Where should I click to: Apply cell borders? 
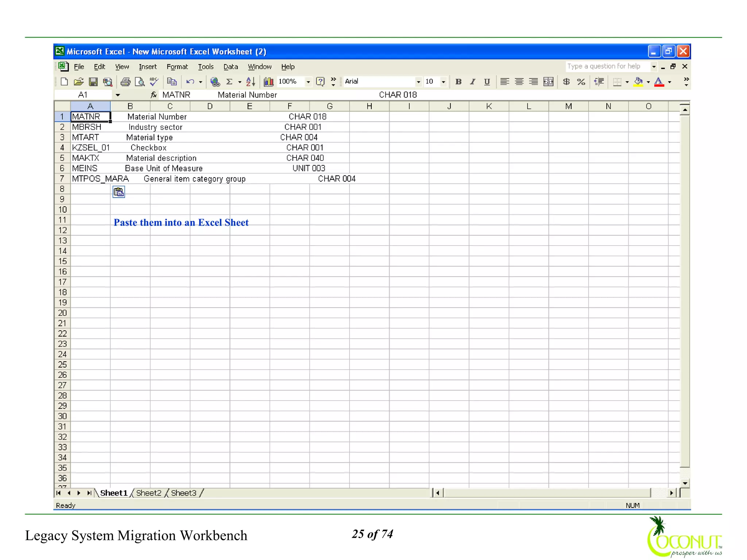[x=617, y=82]
